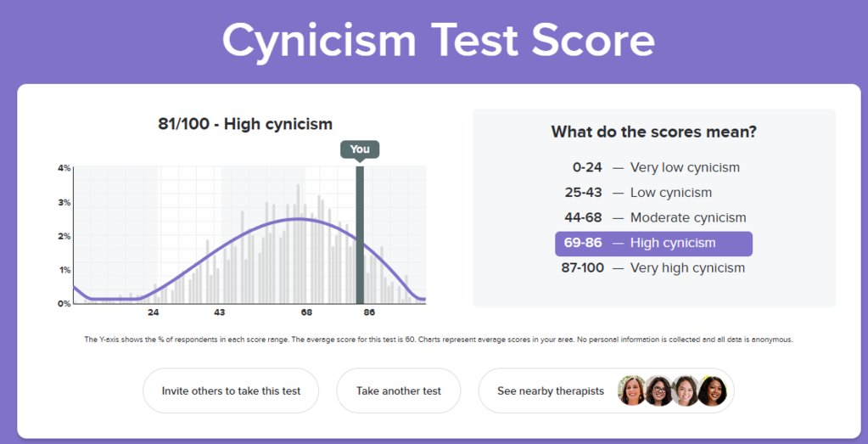This screenshot has width=868, height=444.
Task: Click the '87-100 Very high cynicism' row
Action: point(653,268)
